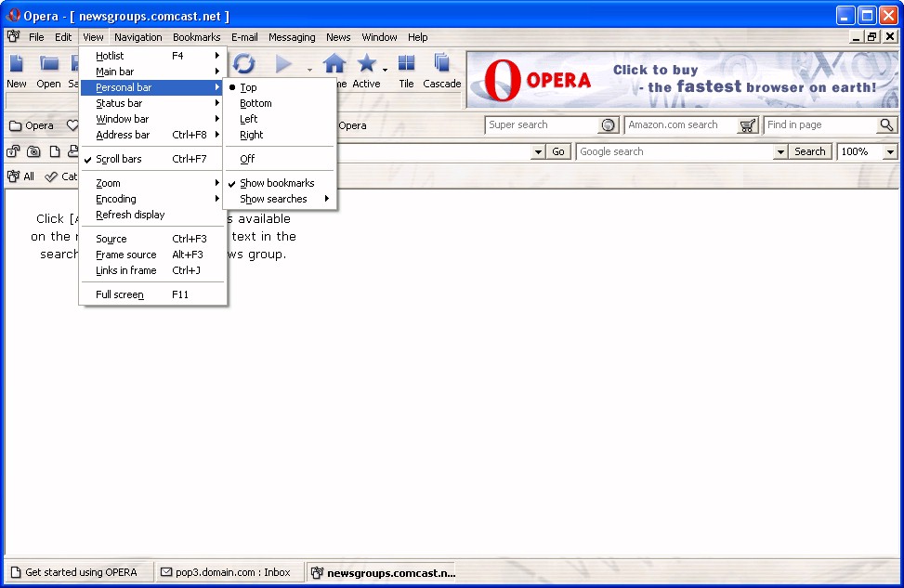Click the Home toolbar icon
Screen dimensions: 904x588
(x=334, y=63)
